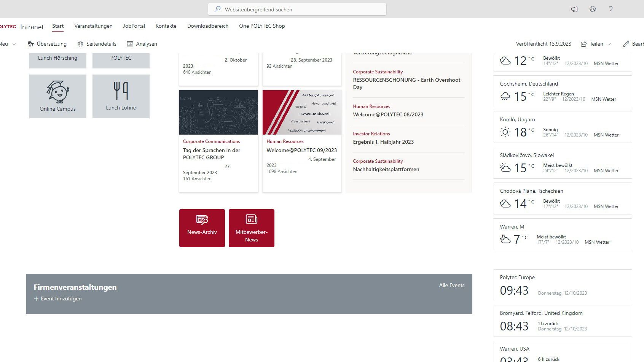Viewport: 644px width, 362px height.
Task: Open the Veranstaltungen menu item
Action: (93, 26)
